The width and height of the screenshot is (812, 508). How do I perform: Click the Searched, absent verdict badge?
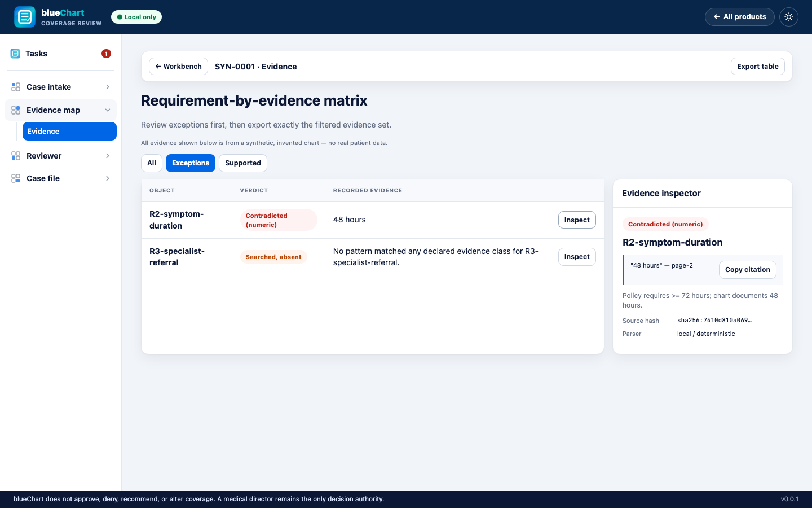273,257
